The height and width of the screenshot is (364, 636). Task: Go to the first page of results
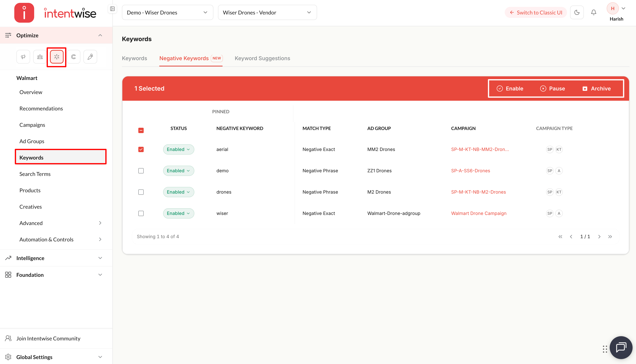(x=560, y=236)
